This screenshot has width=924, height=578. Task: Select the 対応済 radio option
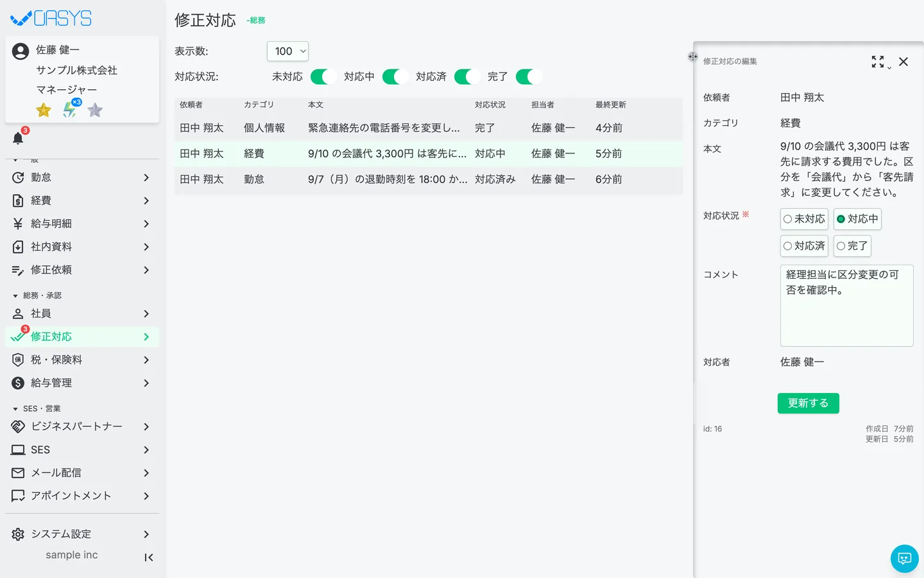804,246
